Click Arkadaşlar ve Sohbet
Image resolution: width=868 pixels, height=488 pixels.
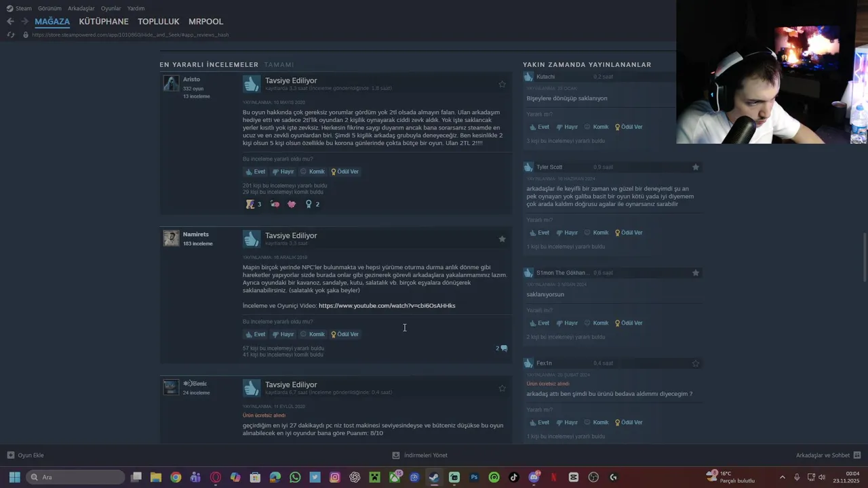pos(828,455)
